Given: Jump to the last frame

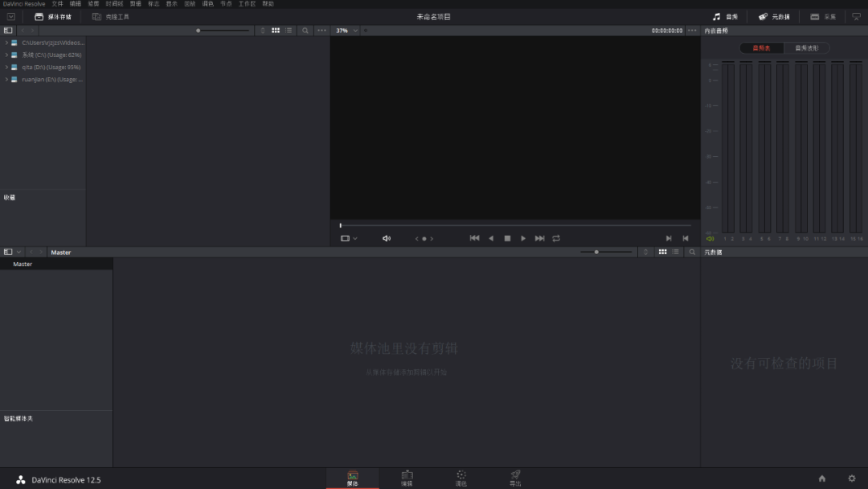Looking at the screenshot, I should 540,238.
